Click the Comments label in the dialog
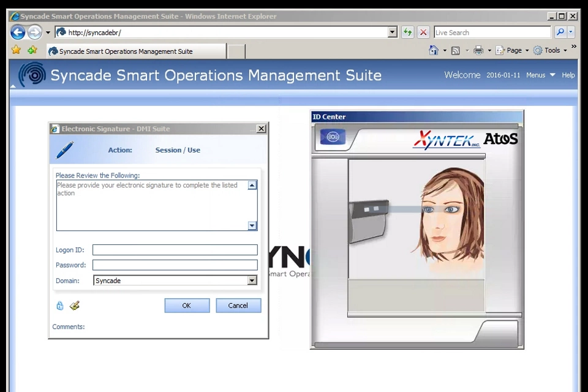 click(69, 326)
